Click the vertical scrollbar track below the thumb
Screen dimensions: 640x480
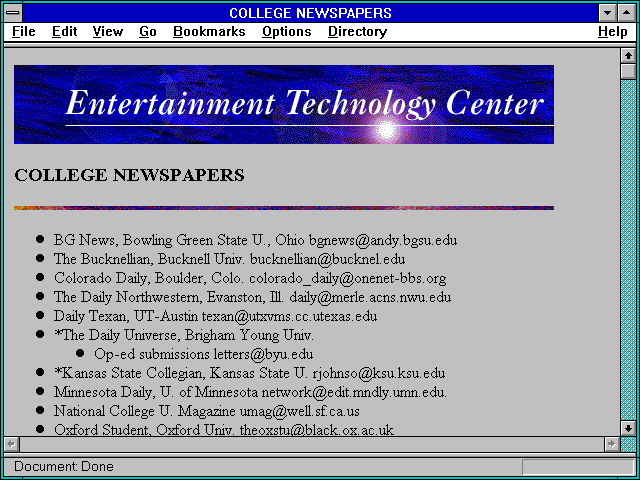point(628,250)
